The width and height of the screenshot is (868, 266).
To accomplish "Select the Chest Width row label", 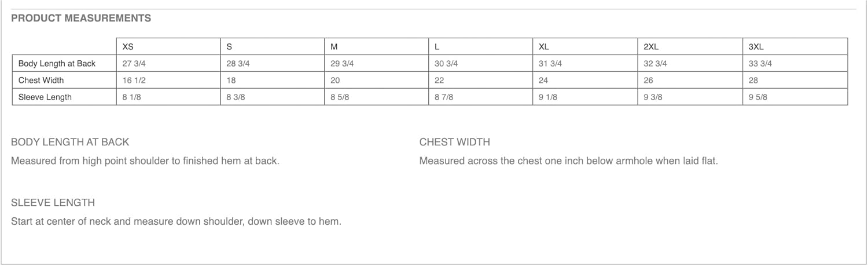I will coord(41,81).
